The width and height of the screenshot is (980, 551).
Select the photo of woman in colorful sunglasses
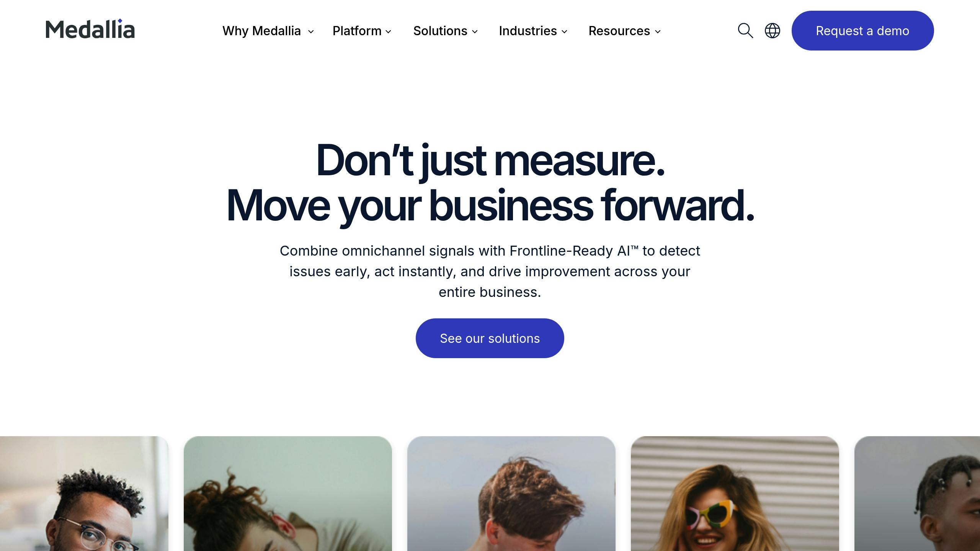(x=735, y=494)
